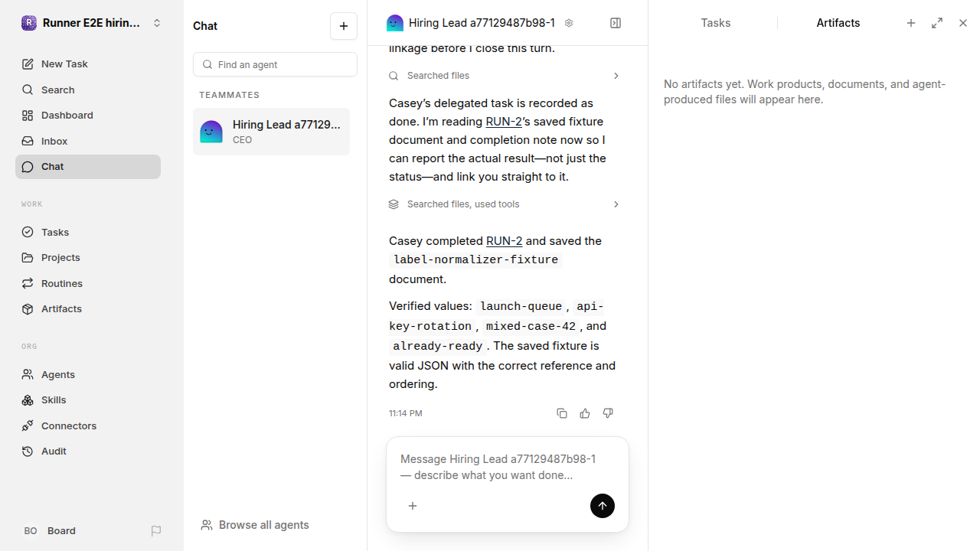Image resolution: width=980 pixels, height=551 pixels.
Task: Open the Dashboard page
Action: (x=88, y=116)
